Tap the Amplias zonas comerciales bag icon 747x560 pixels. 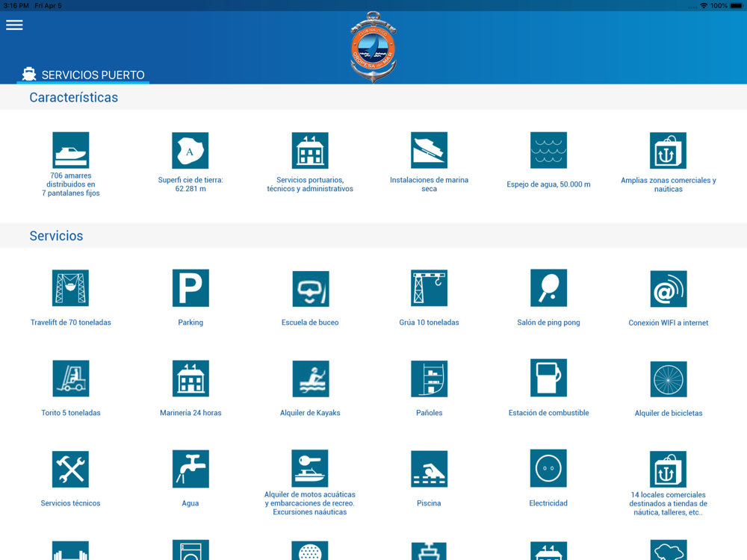[x=669, y=151]
